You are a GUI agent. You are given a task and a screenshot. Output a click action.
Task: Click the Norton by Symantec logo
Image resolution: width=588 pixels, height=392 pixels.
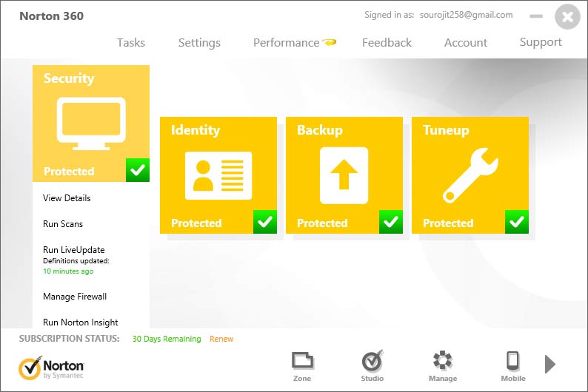click(x=51, y=368)
